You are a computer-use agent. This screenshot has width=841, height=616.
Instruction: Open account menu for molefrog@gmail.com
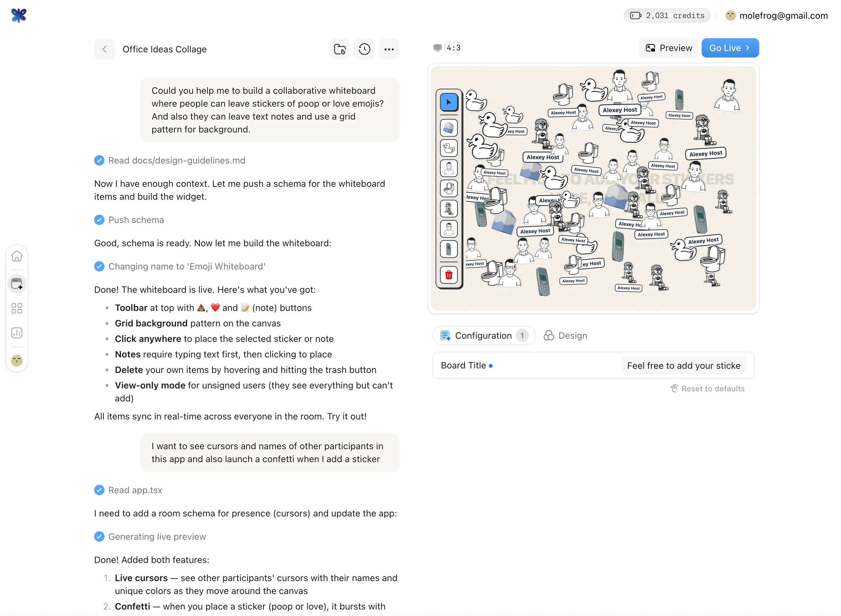point(776,16)
